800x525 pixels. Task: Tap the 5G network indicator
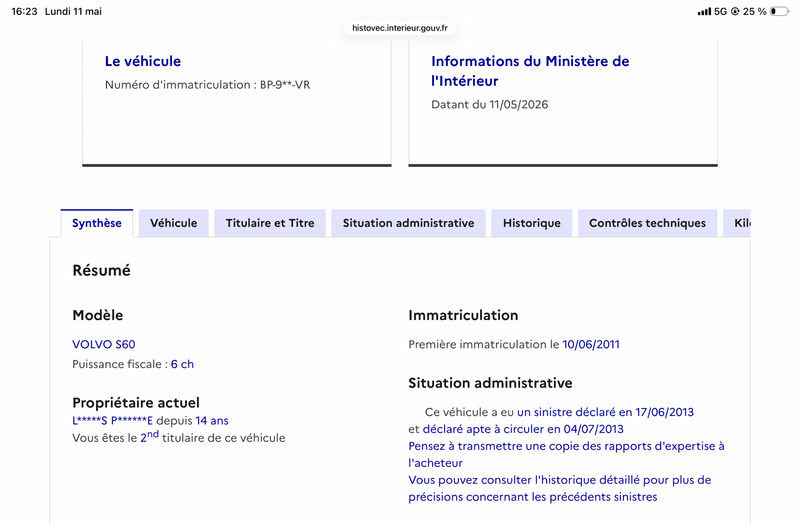[720, 11]
